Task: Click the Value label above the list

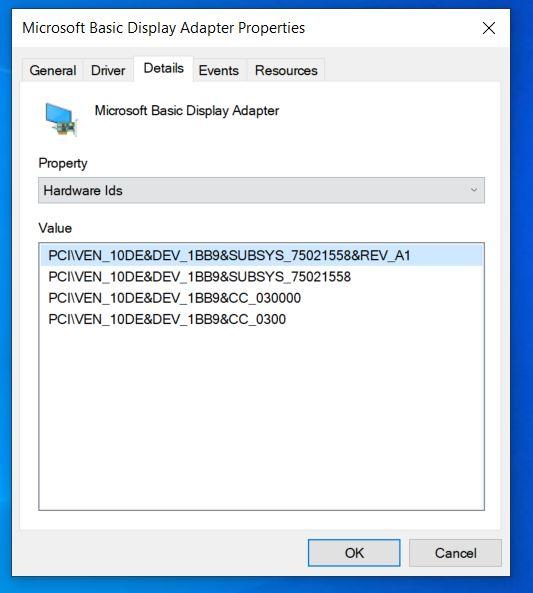Action: tap(55, 228)
